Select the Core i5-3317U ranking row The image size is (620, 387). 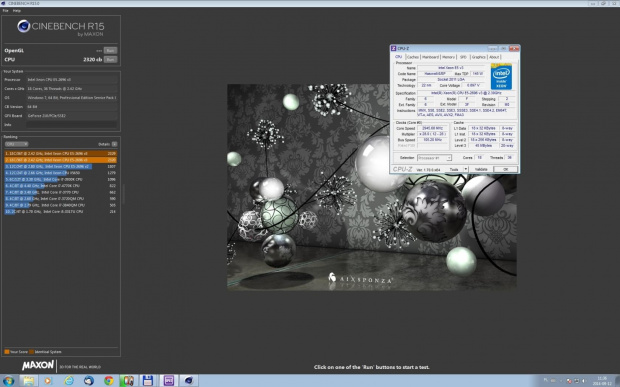click(x=60, y=211)
